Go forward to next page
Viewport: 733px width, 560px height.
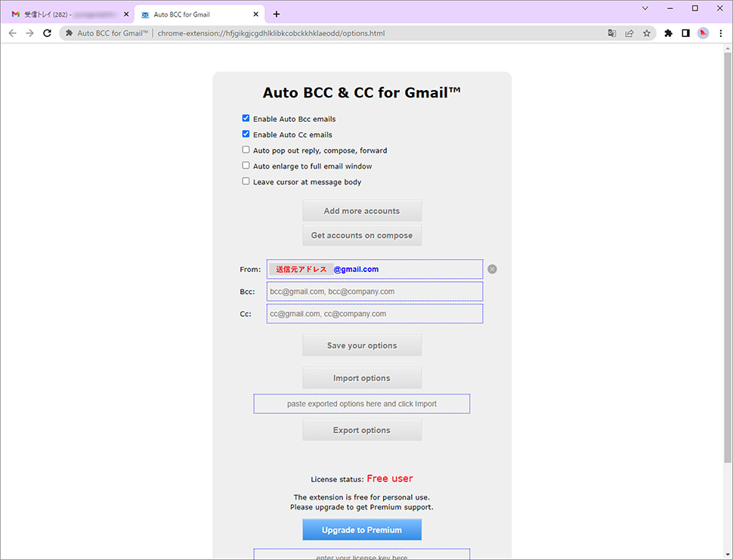click(x=29, y=33)
